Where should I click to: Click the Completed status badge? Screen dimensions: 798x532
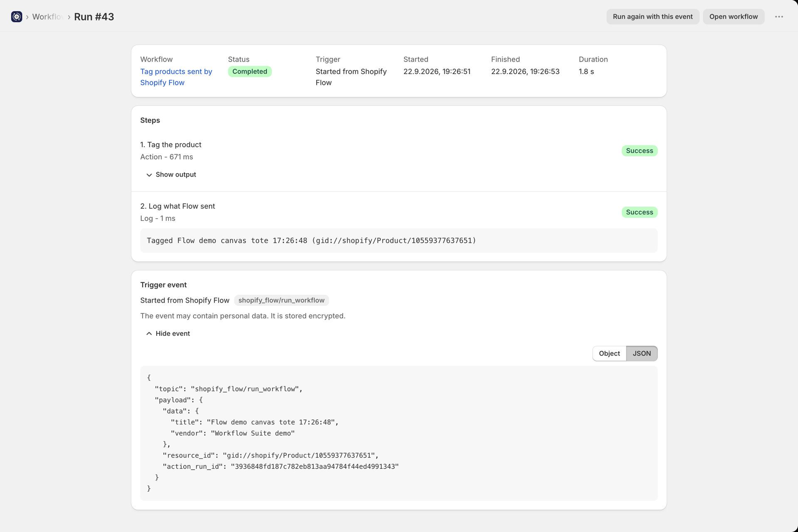250,71
